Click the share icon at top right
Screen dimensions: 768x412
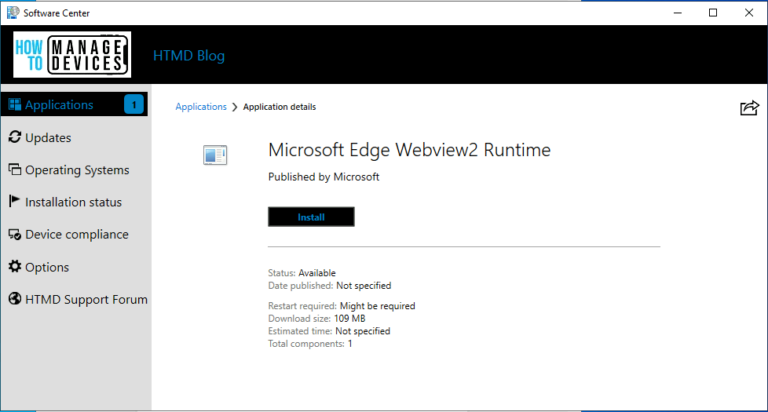pyautogui.click(x=749, y=108)
